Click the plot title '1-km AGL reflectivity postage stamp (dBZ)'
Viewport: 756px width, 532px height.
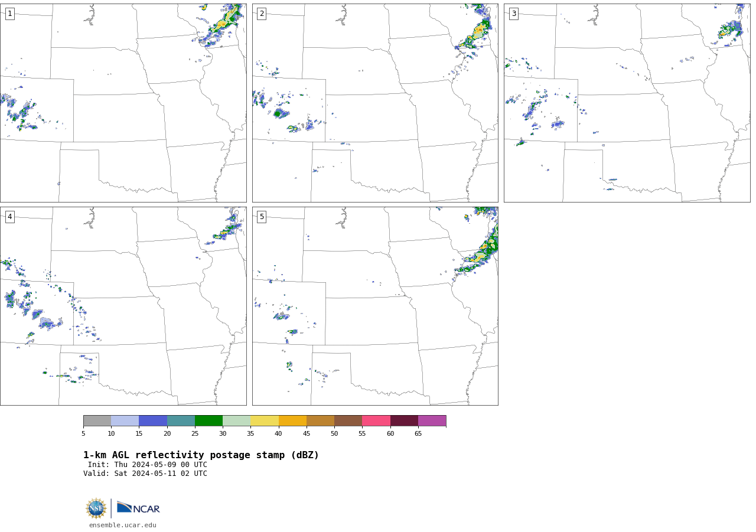pyautogui.click(x=201, y=455)
